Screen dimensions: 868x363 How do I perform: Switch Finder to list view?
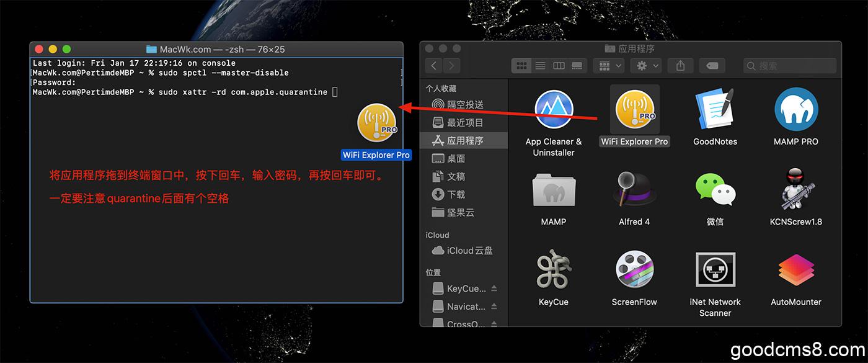tap(540, 65)
